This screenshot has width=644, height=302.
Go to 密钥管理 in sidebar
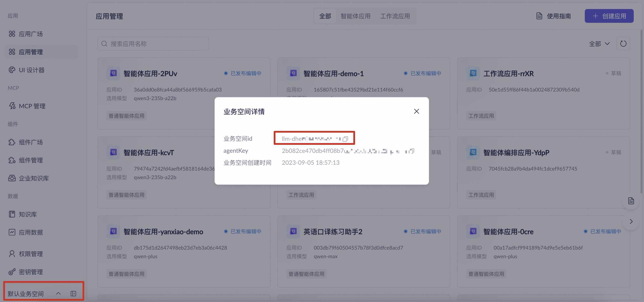coord(31,272)
